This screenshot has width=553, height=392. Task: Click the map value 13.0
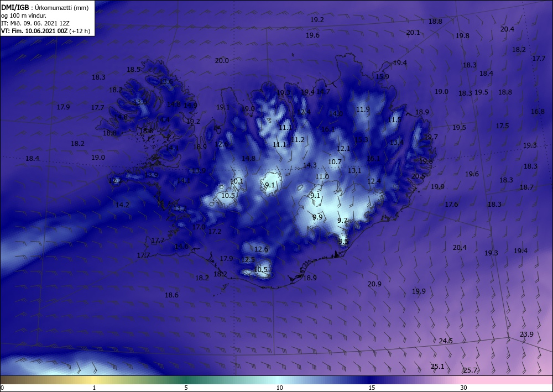coord(140,102)
